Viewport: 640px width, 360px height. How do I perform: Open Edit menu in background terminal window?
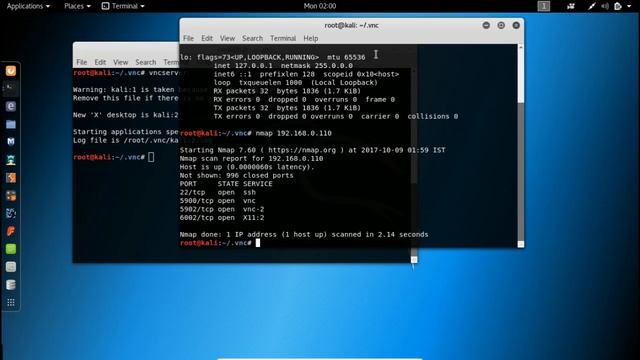click(x=100, y=62)
